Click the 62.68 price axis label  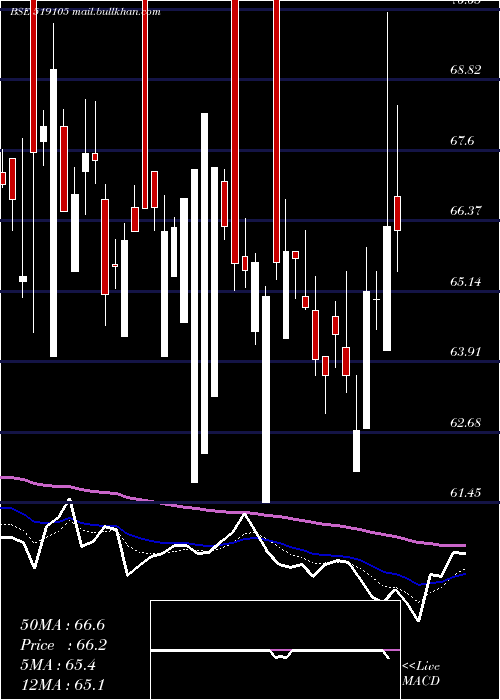tap(467, 422)
